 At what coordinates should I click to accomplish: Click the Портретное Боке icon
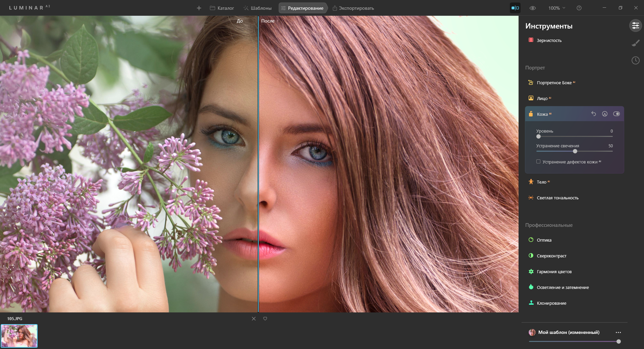pos(531,82)
